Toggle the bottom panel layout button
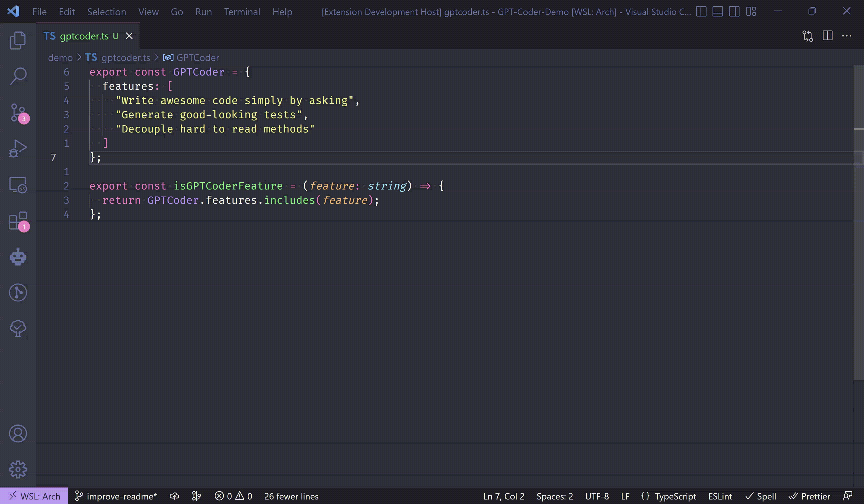Image resolution: width=864 pixels, height=504 pixels. tap(717, 12)
